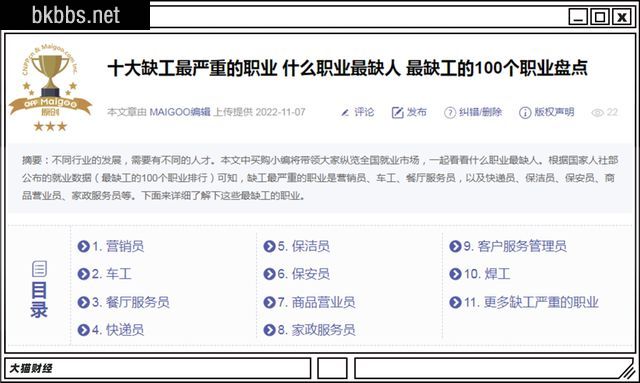Click the 目录 document list icon
The height and width of the screenshot is (383, 640).
(x=39, y=269)
